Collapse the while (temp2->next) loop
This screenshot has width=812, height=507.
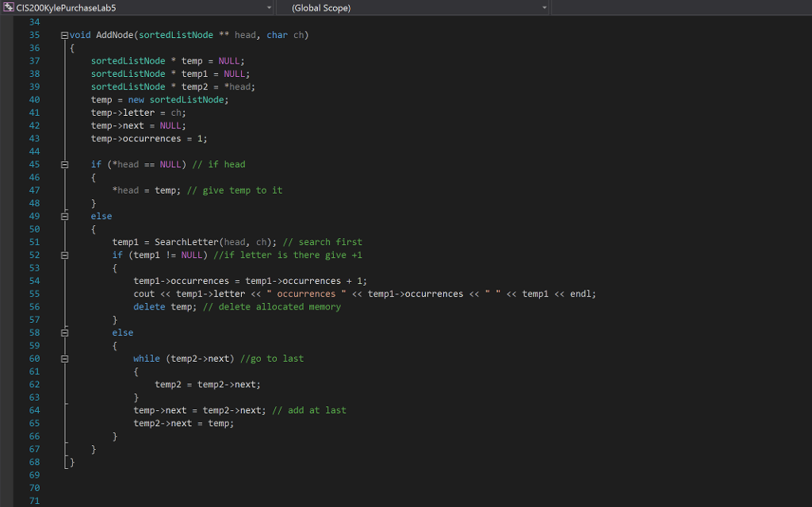[64, 358]
